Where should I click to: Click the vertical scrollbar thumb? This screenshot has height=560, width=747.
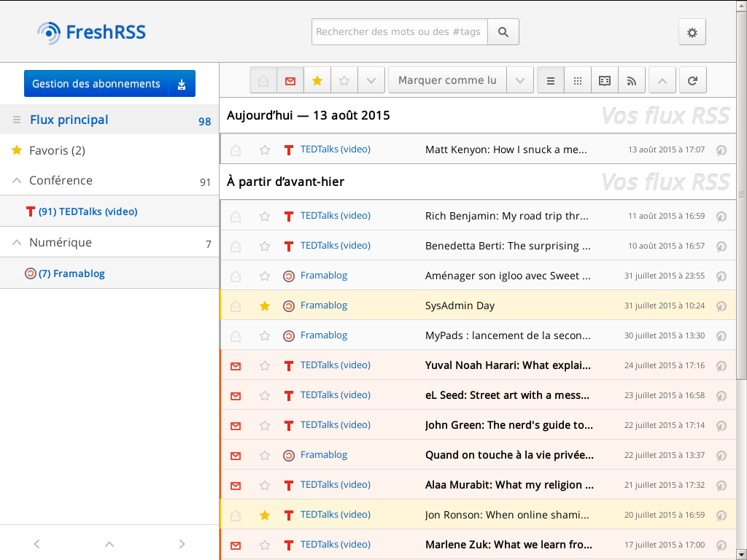tap(741, 195)
